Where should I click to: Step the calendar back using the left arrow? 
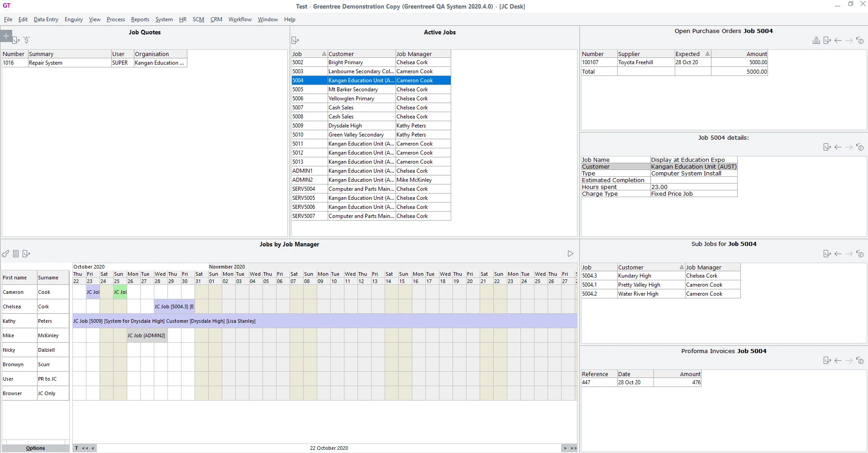(93, 448)
